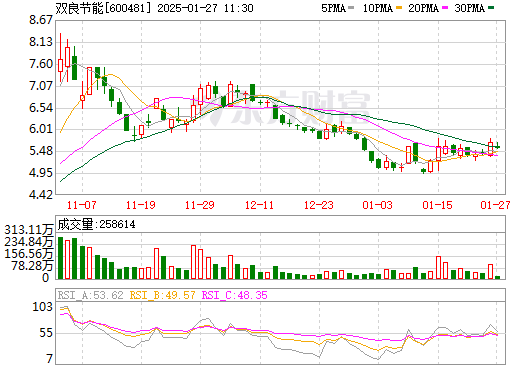The width and height of the screenshot is (520, 365).
Task: Click the orange 10PMA legend color dash
Action: point(399,8)
